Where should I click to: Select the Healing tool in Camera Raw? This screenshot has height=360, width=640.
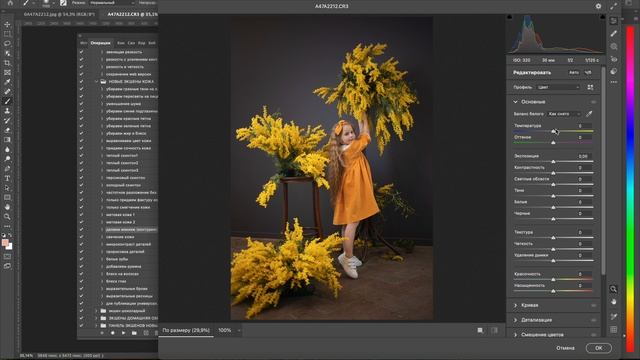point(613,33)
